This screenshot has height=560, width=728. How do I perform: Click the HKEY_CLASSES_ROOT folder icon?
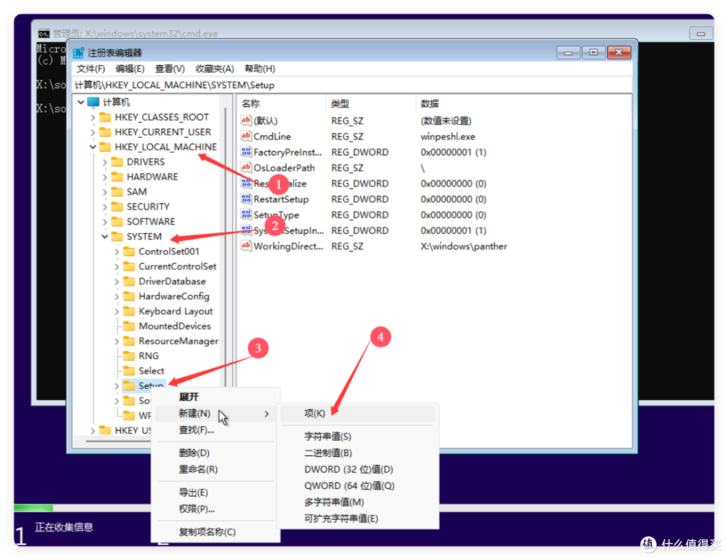[106, 117]
